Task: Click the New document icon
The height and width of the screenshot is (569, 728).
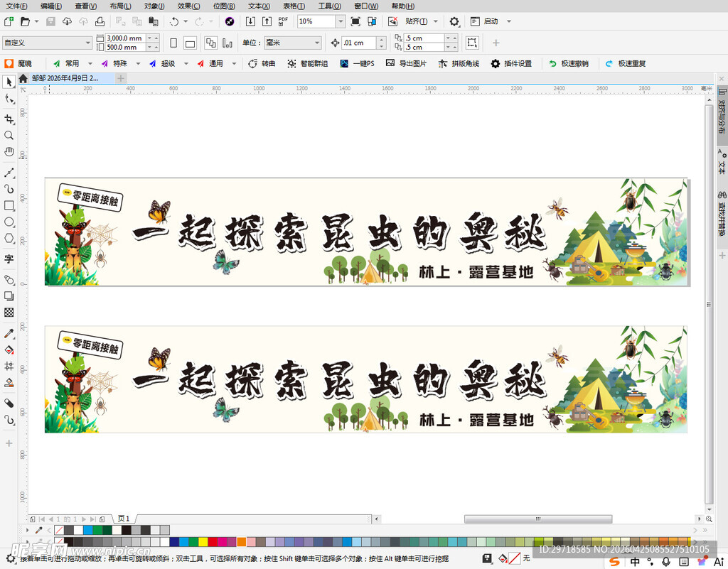Action: [9, 21]
